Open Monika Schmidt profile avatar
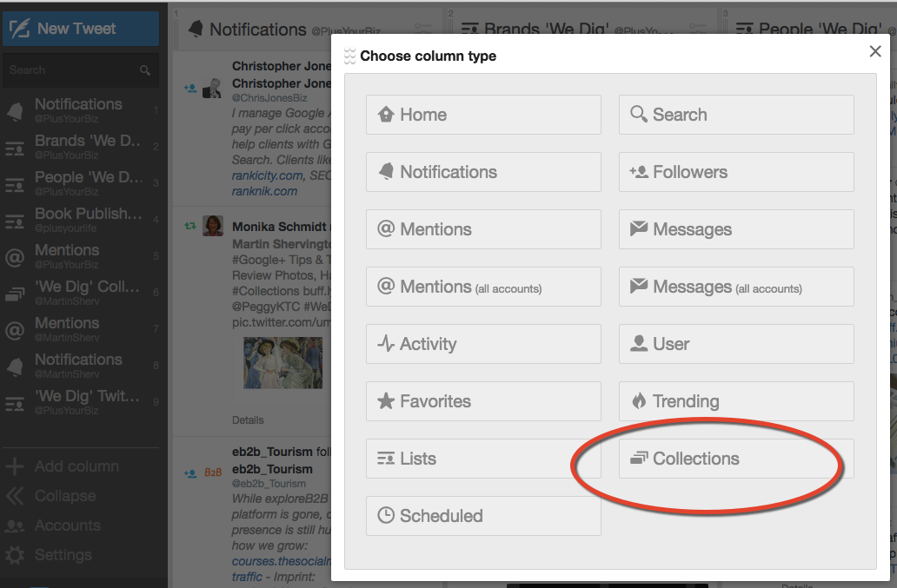Screen dimensions: 897x588 pos(213,226)
